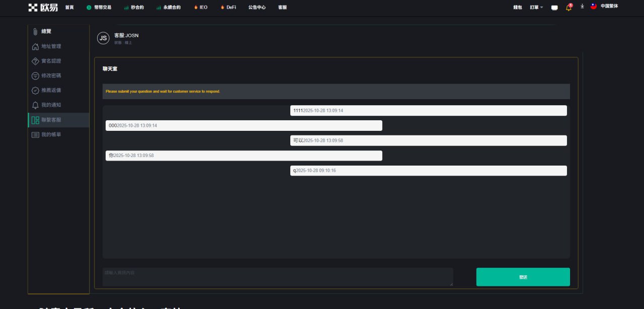Open the notification bell with badge
The height and width of the screenshot is (309, 644).
pos(569,8)
